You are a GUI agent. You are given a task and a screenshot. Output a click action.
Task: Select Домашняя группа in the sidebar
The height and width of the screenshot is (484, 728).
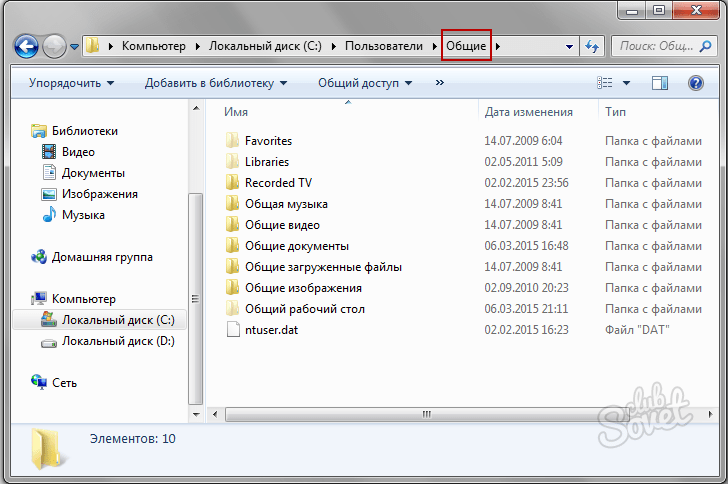102,257
